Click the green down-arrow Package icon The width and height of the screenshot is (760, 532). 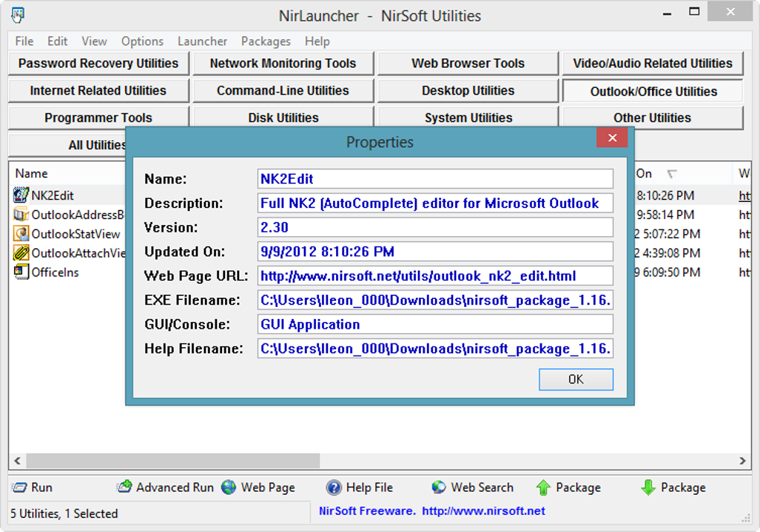648,487
